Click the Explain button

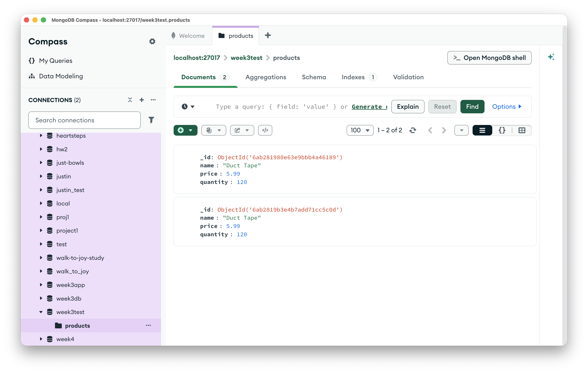[408, 107]
